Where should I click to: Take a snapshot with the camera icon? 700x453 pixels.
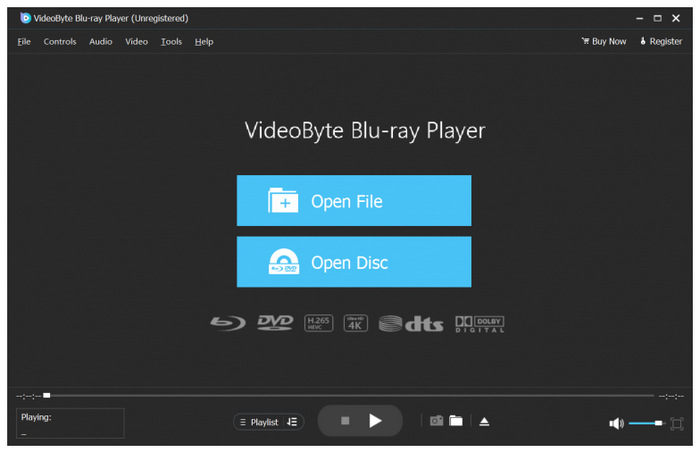point(436,421)
